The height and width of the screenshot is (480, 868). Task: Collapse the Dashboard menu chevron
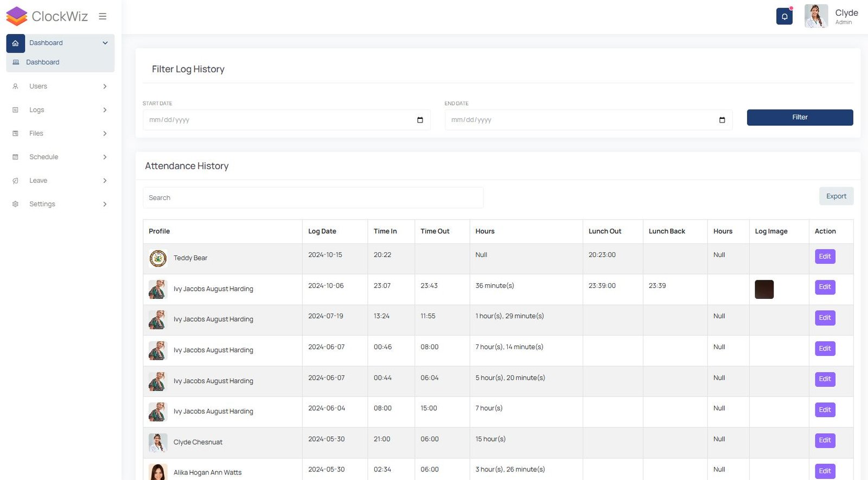click(105, 43)
